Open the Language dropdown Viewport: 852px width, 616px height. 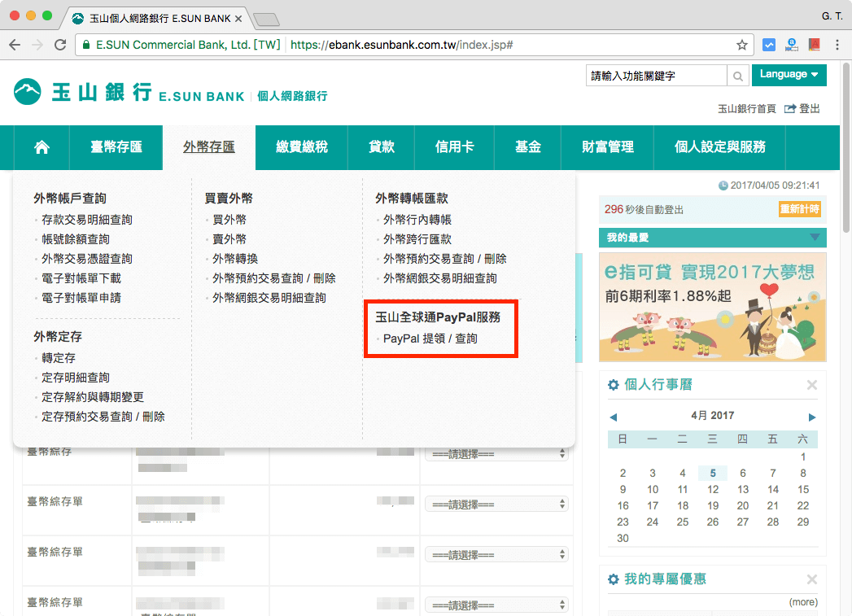tap(789, 75)
